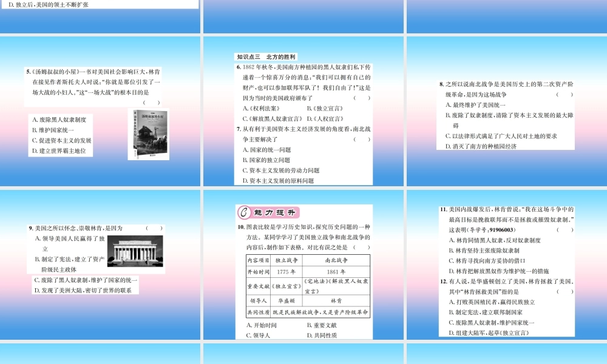Select option A. 国家的统一问题

(266, 150)
